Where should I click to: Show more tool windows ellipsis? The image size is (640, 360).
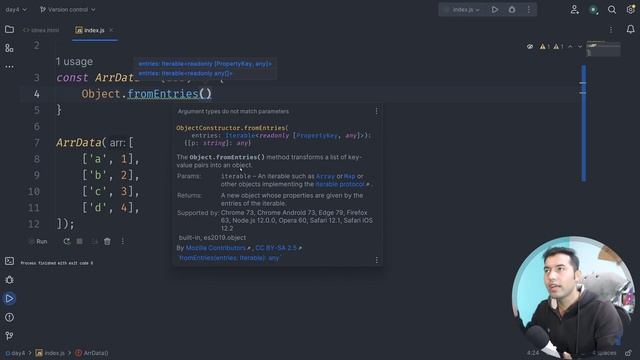tap(9, 66)
